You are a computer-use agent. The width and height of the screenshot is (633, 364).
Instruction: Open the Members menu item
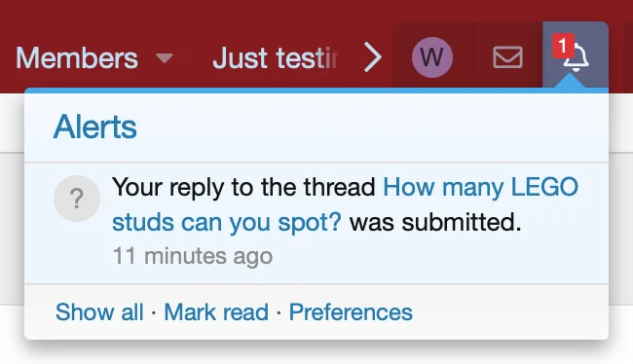[77, 58]
